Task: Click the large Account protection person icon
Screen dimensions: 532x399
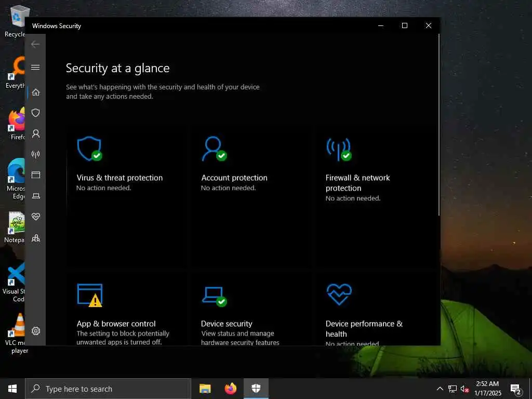Action: click(214, 149)
